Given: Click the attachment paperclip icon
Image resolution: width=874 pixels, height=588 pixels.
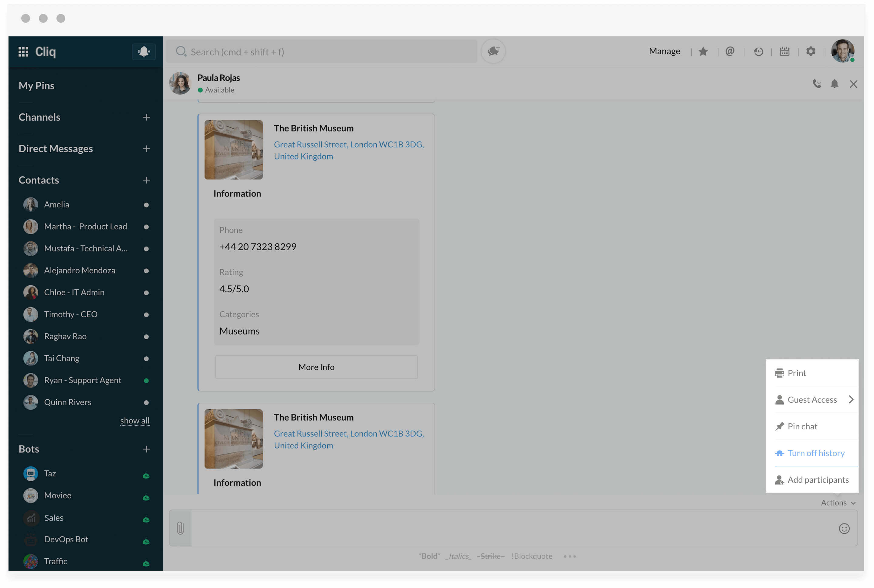Looking at the screenshot, I should [180, 528].
